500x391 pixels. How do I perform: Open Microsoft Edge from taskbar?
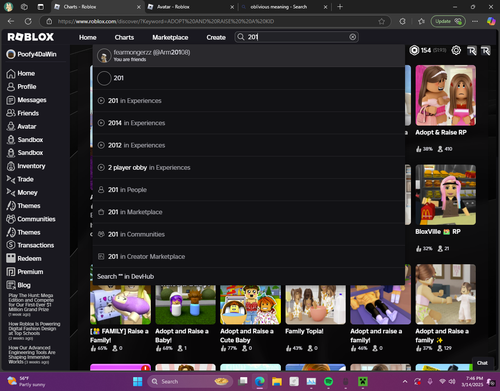coord(260,381)
